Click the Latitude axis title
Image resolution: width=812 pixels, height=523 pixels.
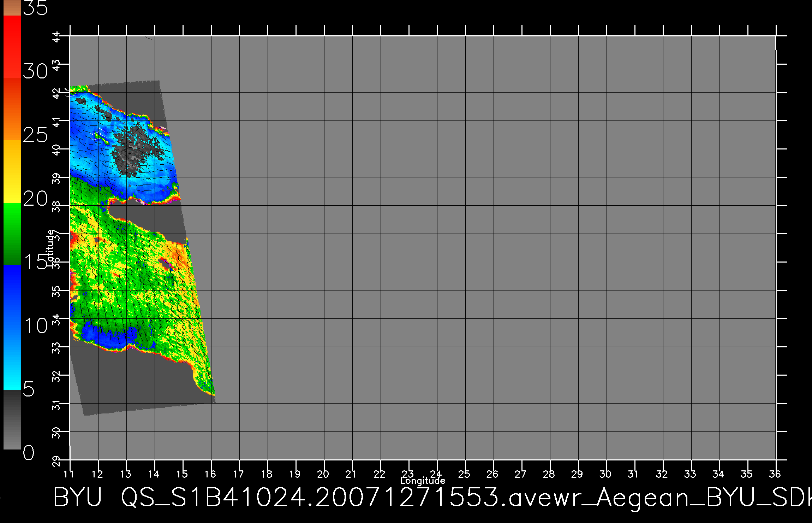[x=50, y=248]
